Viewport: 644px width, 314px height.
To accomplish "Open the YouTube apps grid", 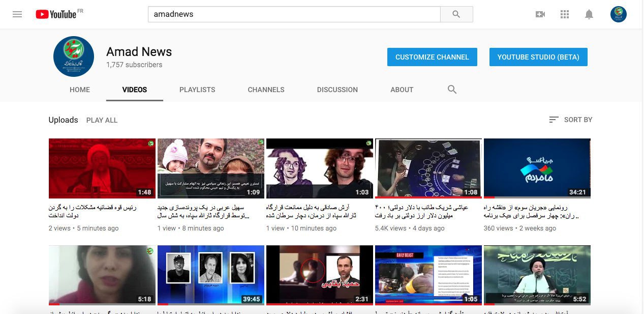I will tap(565, 14).
